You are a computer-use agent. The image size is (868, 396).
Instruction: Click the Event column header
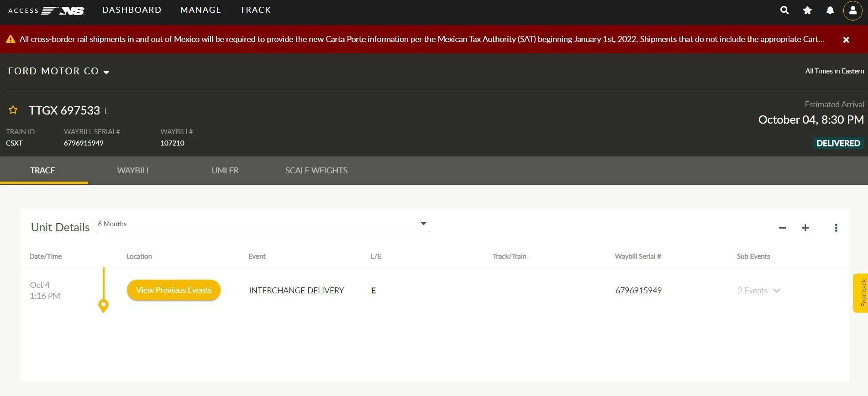257,256
